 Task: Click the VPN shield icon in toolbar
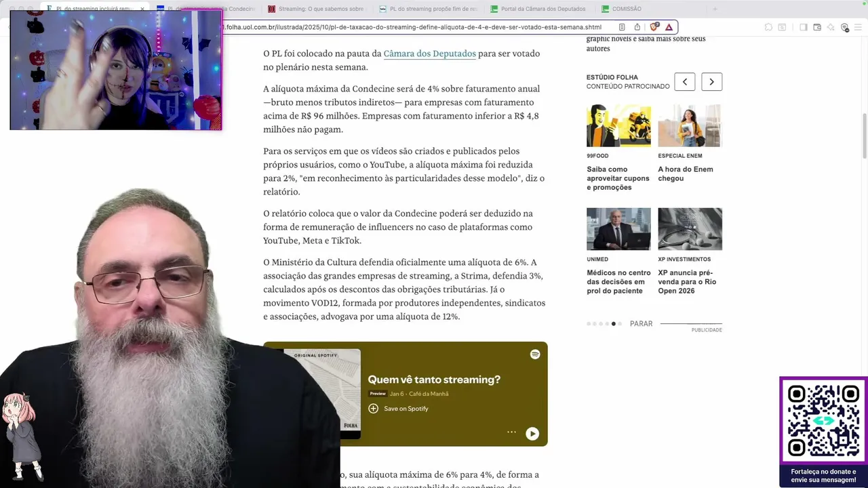coord(844,27)
